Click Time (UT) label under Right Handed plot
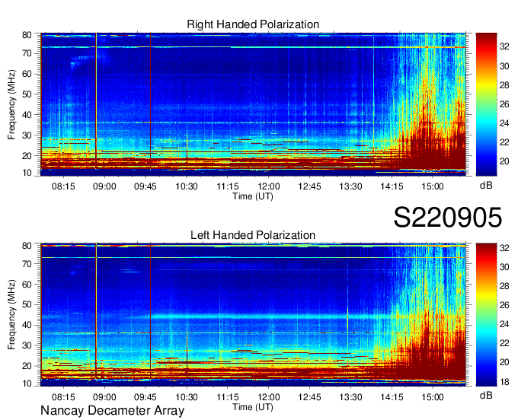The image size is (518, 420). pos(253,196)
